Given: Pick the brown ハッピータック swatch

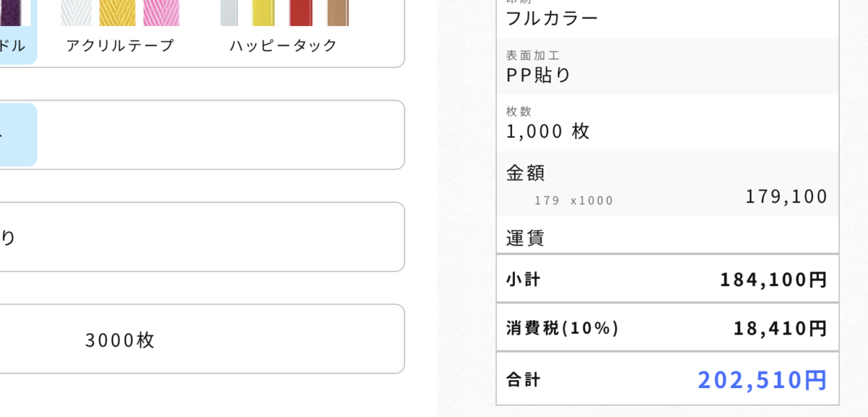Looking at the screenshot, I should click(337, 13).
